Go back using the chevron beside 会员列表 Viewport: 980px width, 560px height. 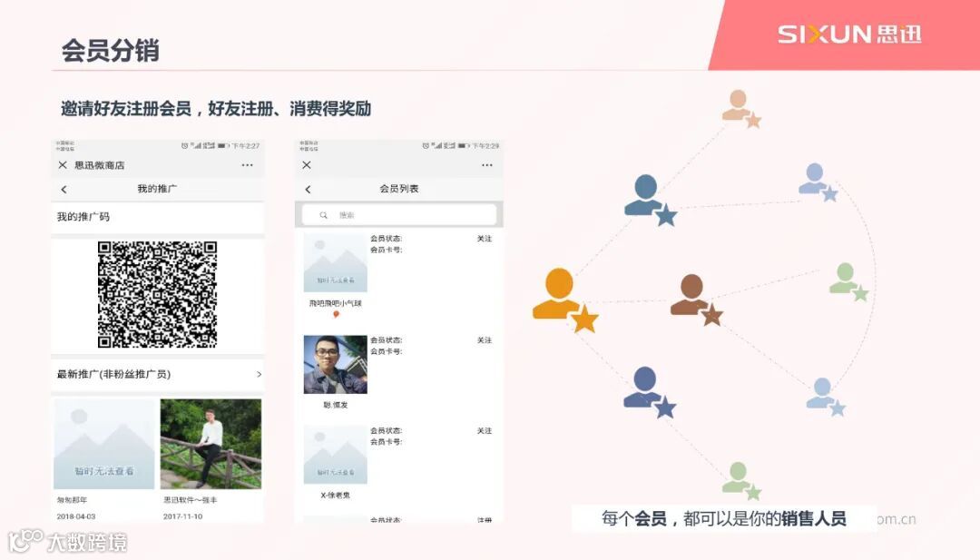click(308, 190)
